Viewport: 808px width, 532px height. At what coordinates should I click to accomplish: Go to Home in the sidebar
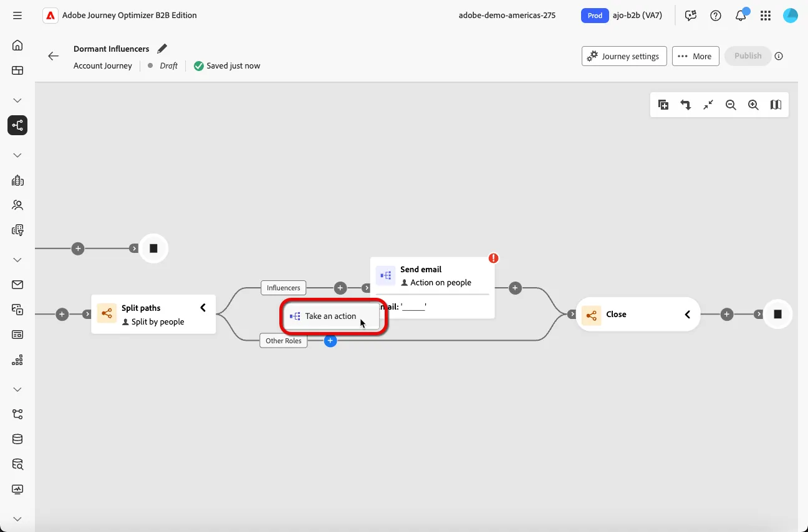[17, 45]
